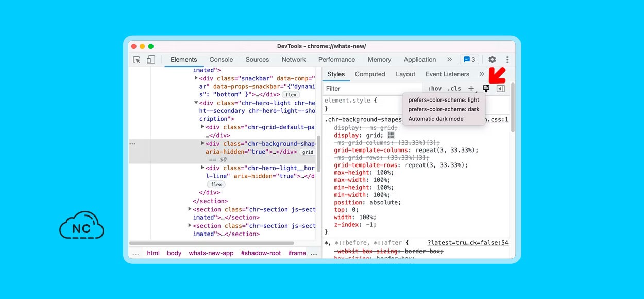Open grid editor icon beside display: grid
The width and height of the screenshot is (644, 299).
391,135
